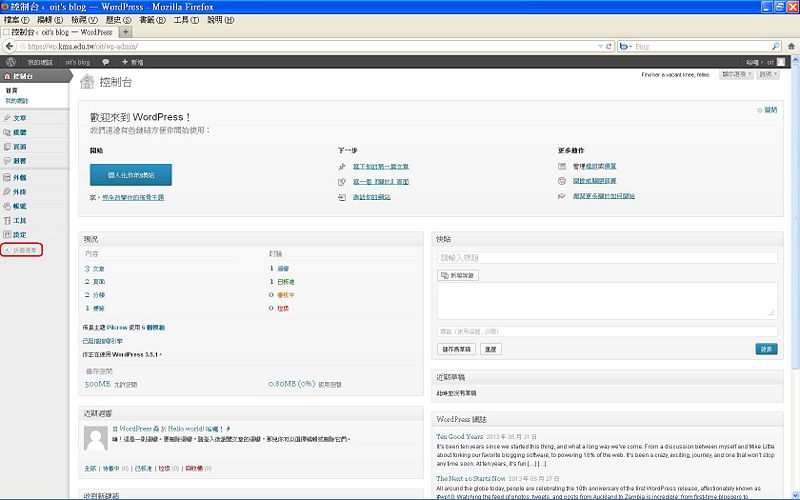
Task: Click the 重設 Reset button
Action: point(490,349)
